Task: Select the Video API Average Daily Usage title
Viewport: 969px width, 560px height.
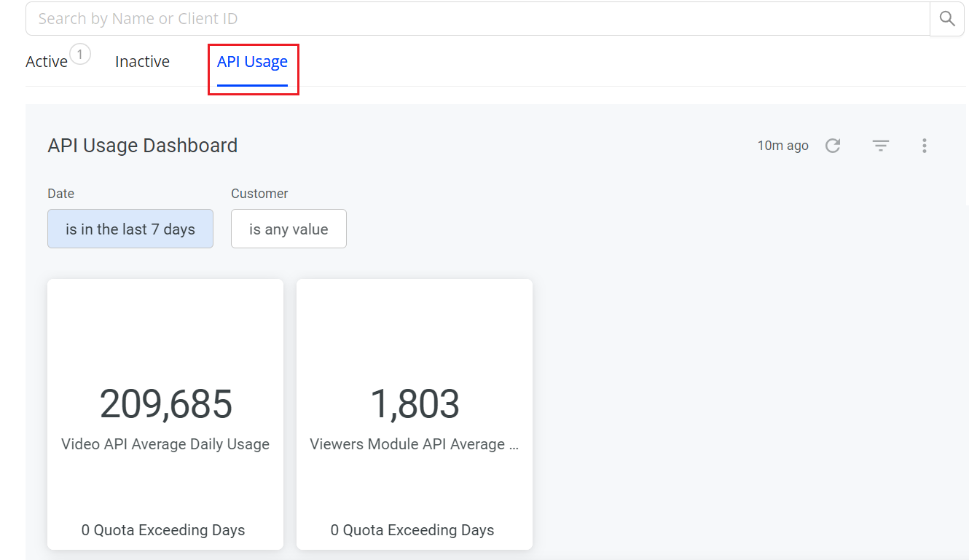Action: pyautogui.click(x=165, y=444)
